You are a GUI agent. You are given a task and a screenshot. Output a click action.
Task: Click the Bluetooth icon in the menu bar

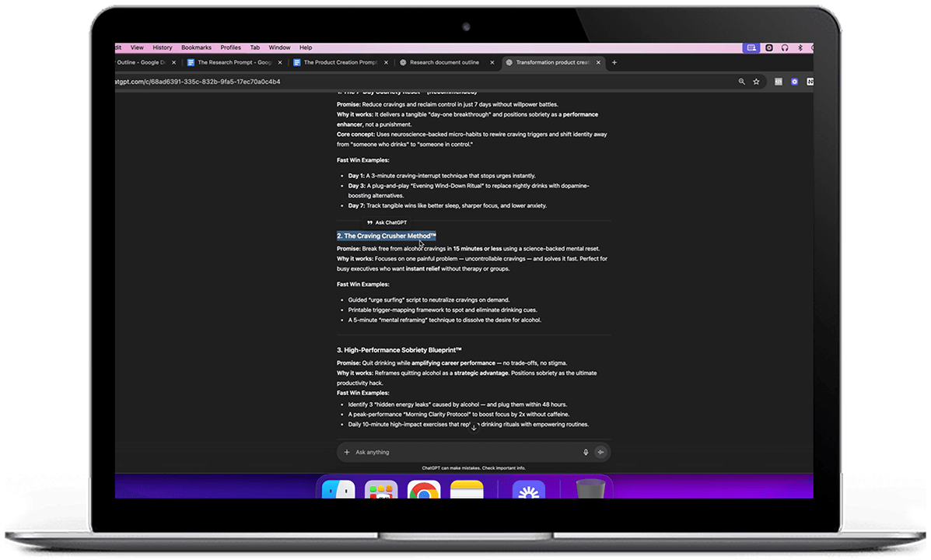coord(800,47)
